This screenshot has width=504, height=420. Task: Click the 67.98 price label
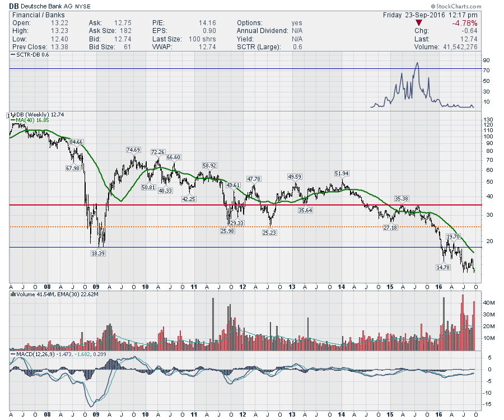click(73, 169)
